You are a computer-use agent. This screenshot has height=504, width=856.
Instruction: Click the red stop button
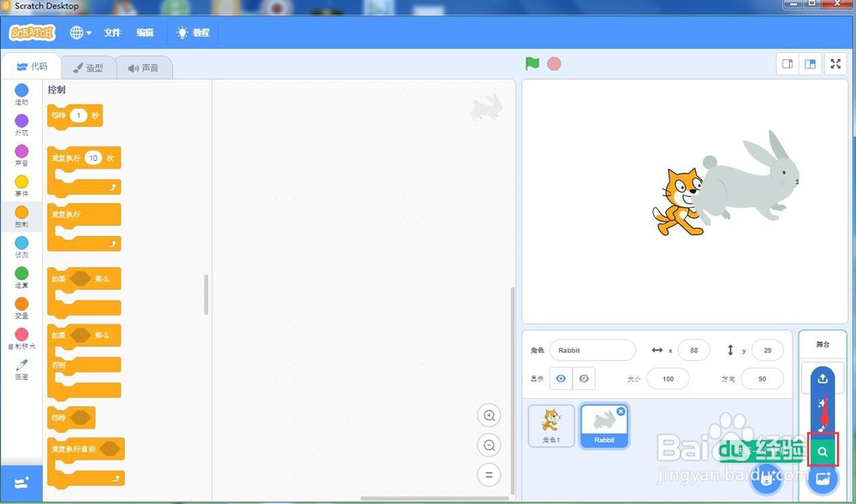click(x=554, y=64)
